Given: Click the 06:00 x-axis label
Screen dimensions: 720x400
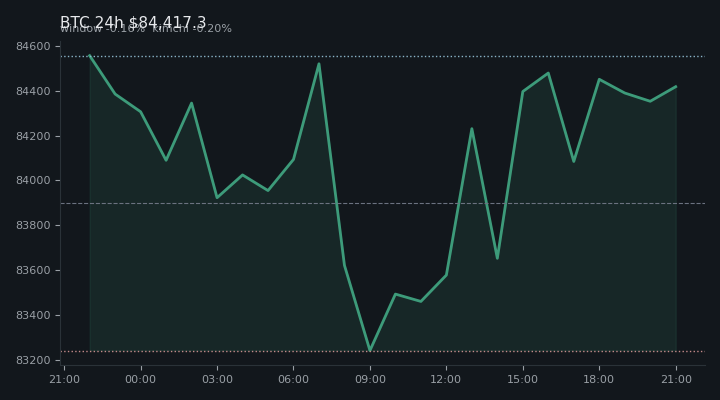Looking at the screenshot, I should 293,379.
